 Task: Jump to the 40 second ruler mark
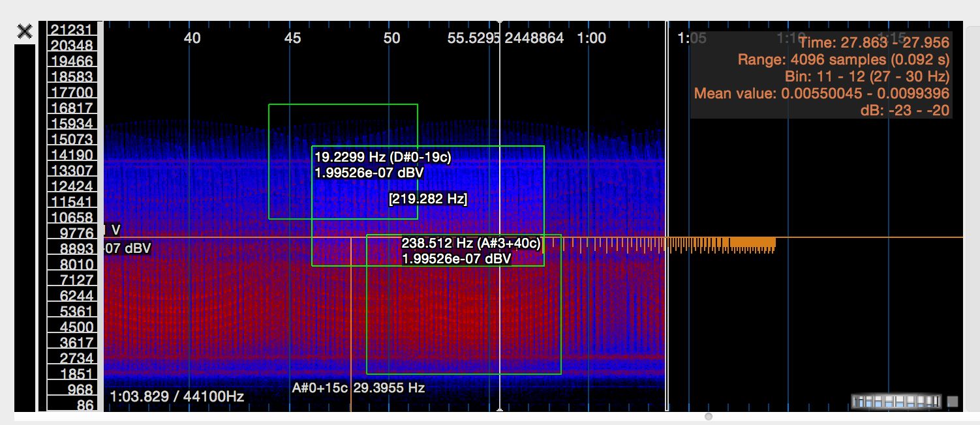point(192,38)
